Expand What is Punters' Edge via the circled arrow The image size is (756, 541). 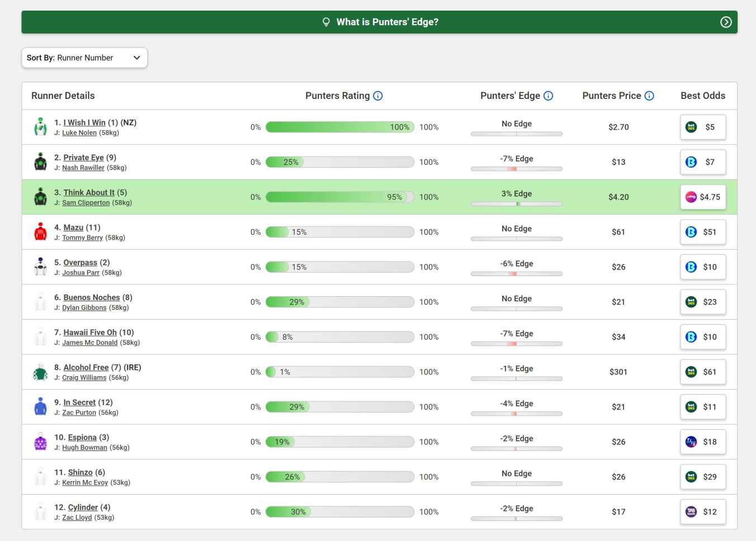pyautogui.click(x=726, y=22)
